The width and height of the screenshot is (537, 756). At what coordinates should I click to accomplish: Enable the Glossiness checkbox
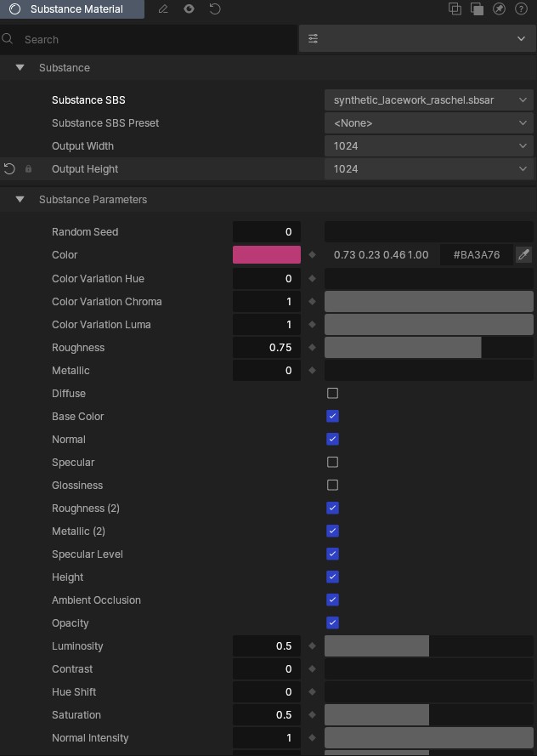[332, 485]
